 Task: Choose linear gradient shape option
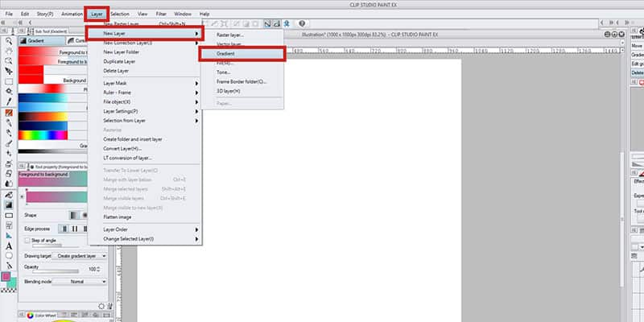(x=74, y=215)
